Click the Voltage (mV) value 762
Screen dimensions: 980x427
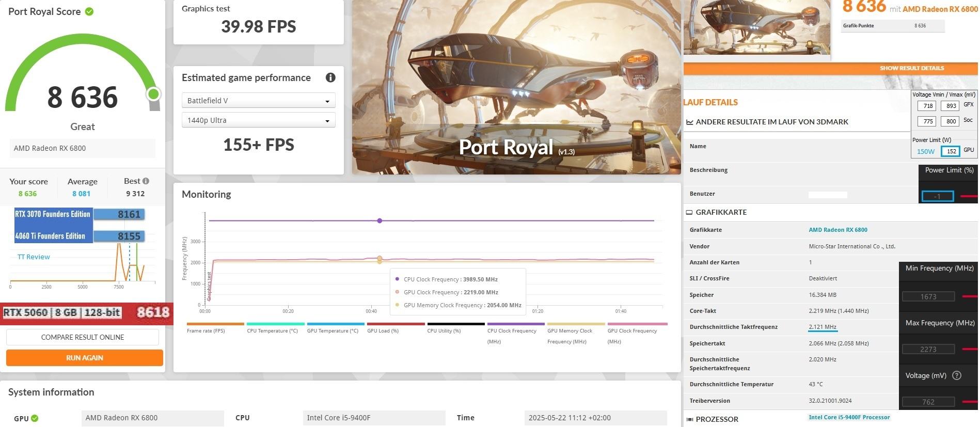[928, 402]
